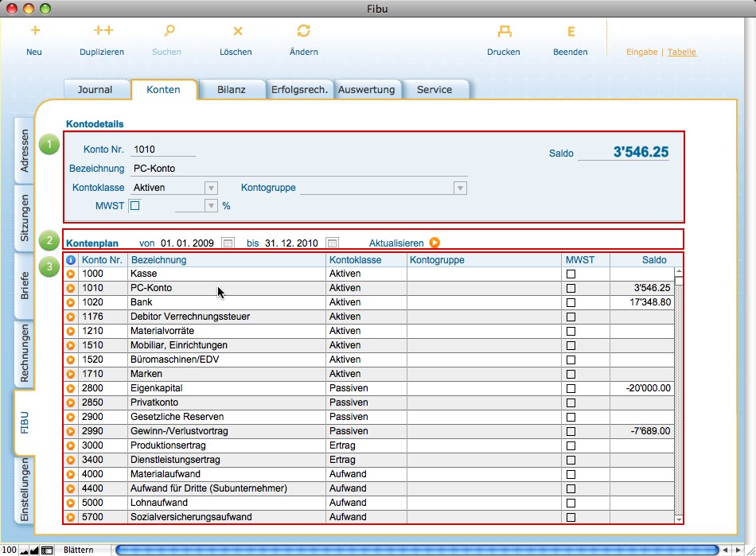
Task: Click the bis date field 31. 12. 2010
Action: pos(291,243)
